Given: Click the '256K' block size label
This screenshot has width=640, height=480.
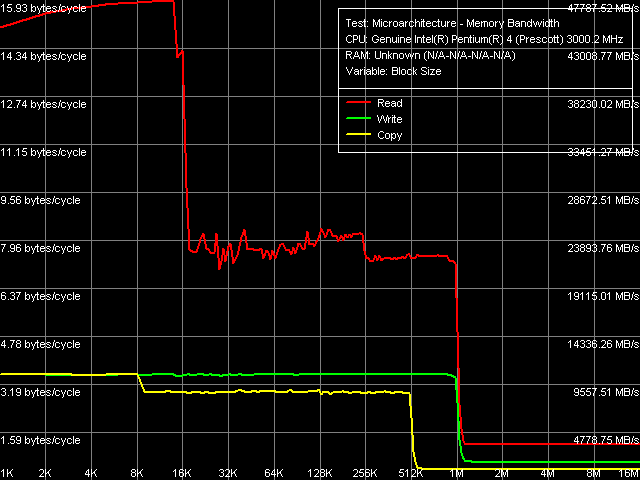Looking at the screenshot, I should 365,474.
